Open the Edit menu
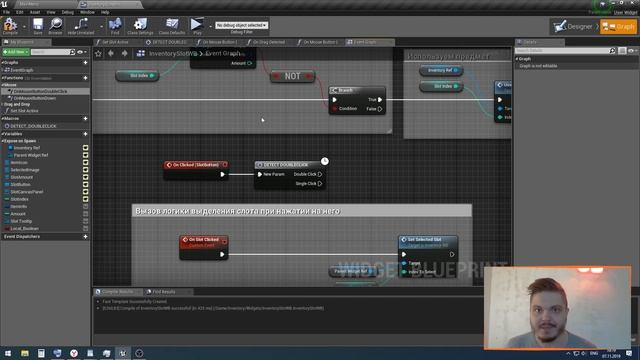640x360 pixels. tap(20, 12)
